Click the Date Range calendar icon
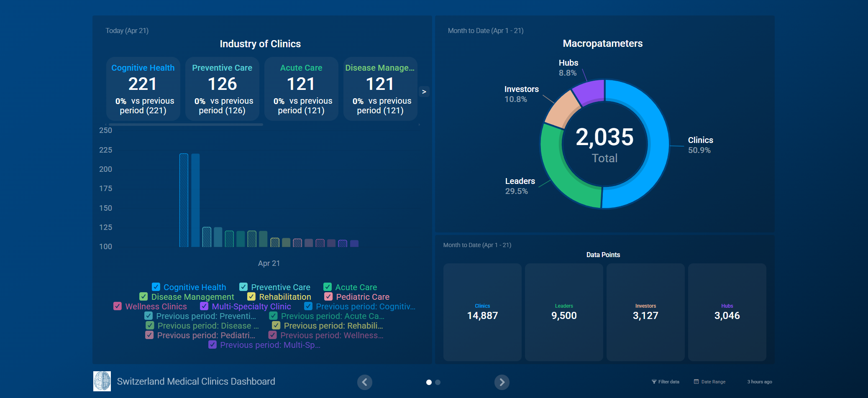Image resolution: width=868 pixels, height=398 pixels. (696, 382)
